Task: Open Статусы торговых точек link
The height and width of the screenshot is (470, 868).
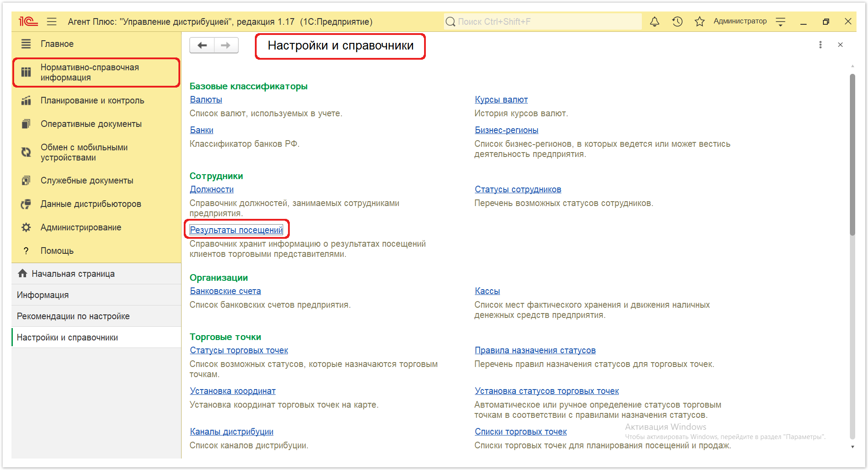Action: [x=239, y=350]
